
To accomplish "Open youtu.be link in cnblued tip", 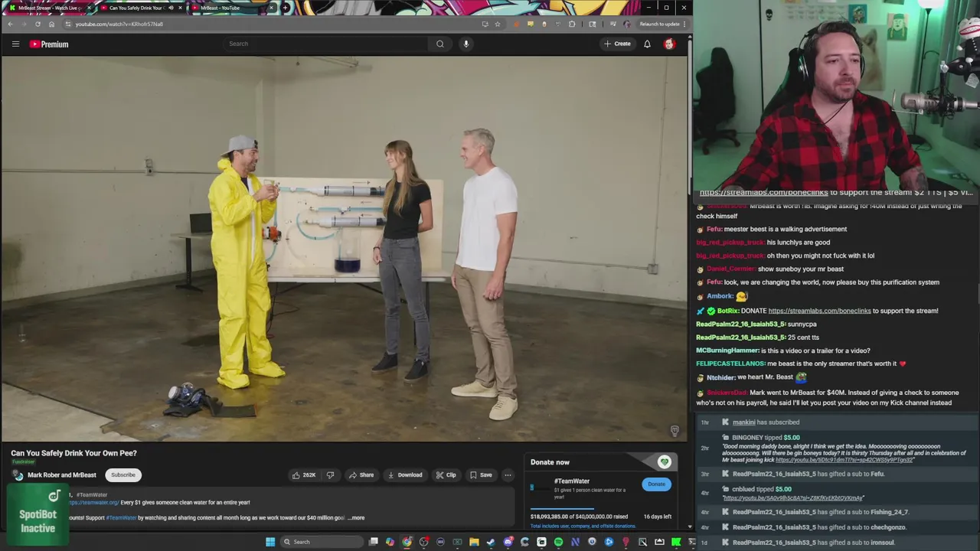I will coord(793,498).
